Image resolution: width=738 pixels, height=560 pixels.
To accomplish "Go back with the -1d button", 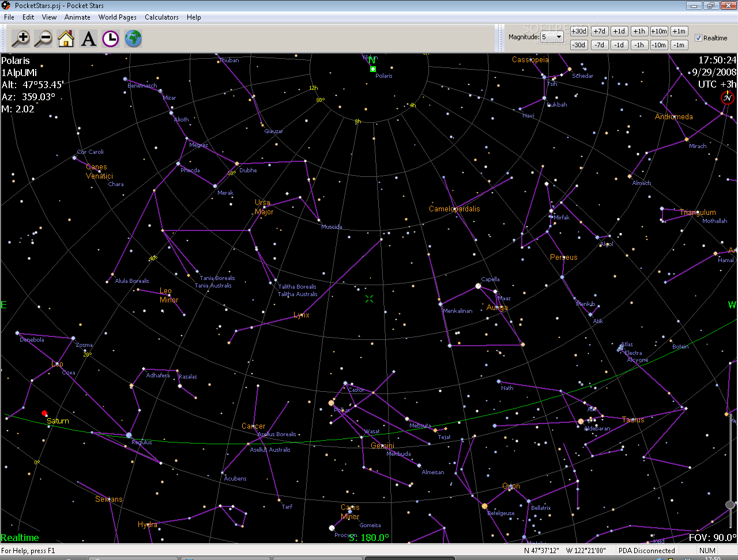I will (x=619, y=45).
